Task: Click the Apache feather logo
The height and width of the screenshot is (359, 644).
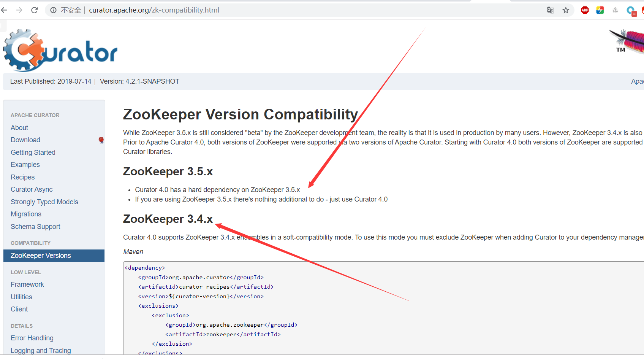Action: coord(627,41)
